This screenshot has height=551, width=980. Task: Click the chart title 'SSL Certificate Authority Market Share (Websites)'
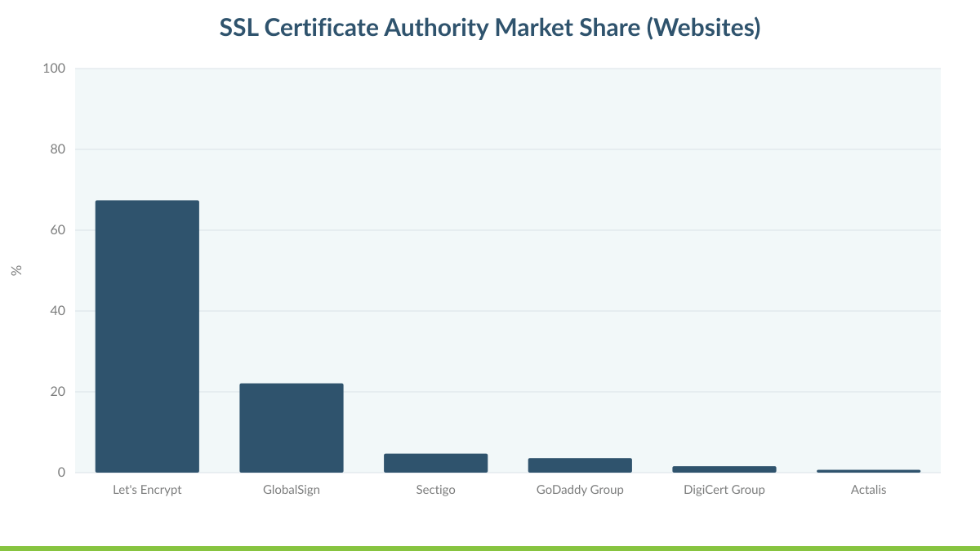point(490,28)
